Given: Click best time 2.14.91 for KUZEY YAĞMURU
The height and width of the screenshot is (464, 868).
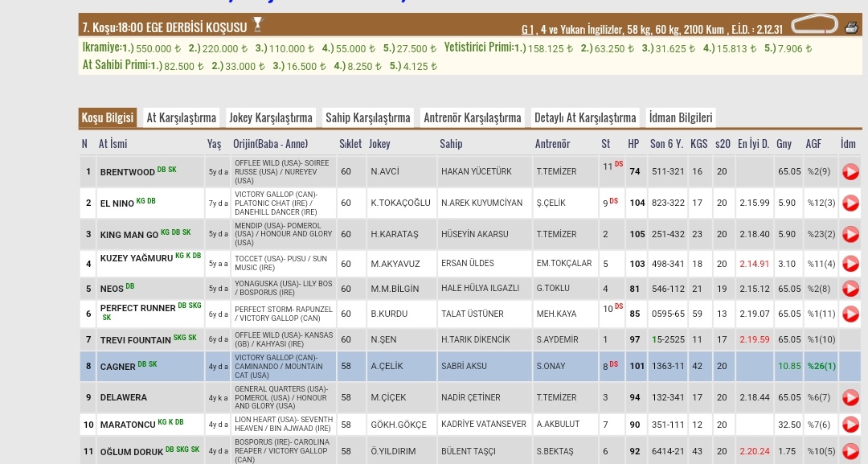Looking at the screenshot, I should coord(755,264).
